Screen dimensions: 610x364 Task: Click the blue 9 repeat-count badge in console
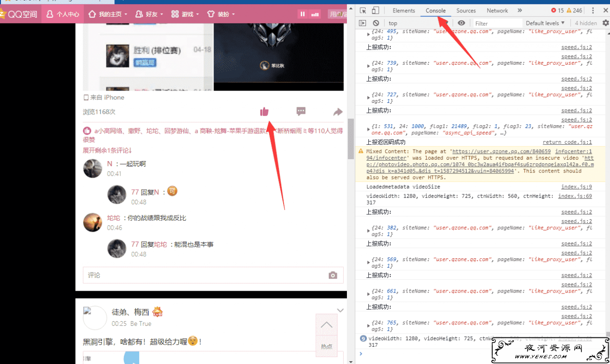[363, 339]
